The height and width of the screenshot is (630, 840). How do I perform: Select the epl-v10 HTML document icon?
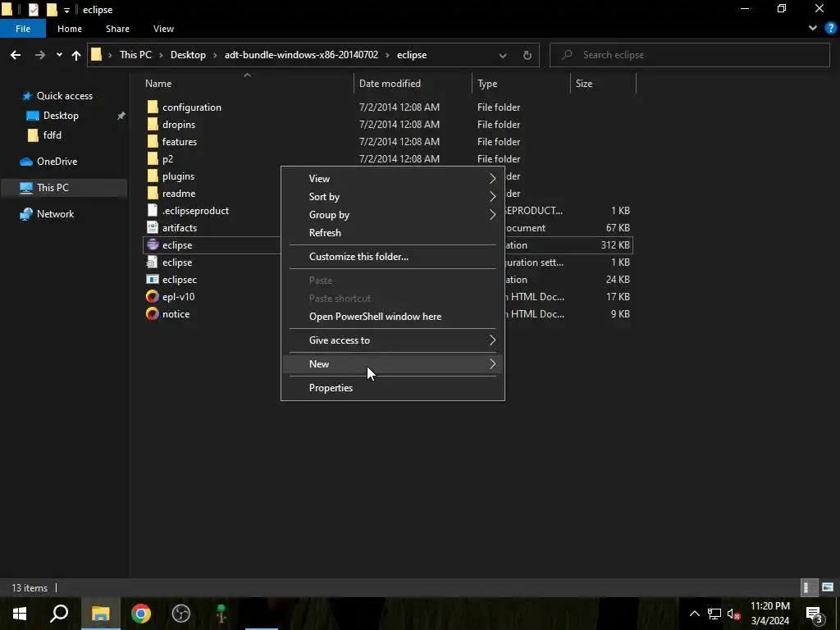(x=153, y=296)
